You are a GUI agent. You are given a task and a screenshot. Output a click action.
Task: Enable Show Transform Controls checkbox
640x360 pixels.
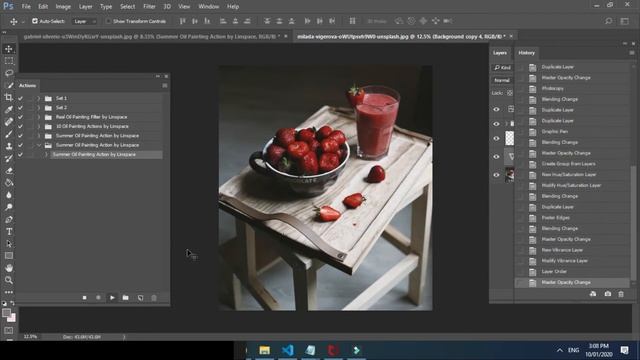pos(108,21)
